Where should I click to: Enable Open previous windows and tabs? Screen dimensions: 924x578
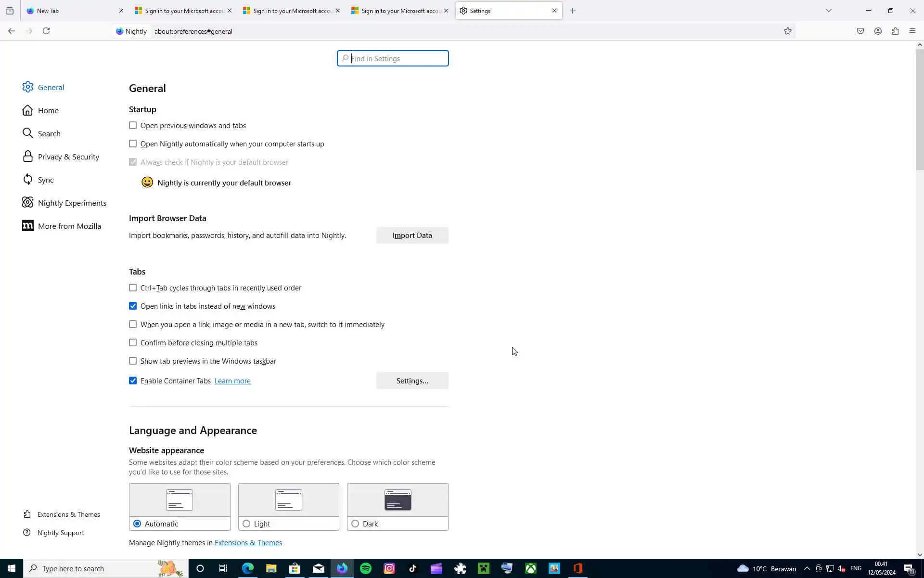click(133, 126)
